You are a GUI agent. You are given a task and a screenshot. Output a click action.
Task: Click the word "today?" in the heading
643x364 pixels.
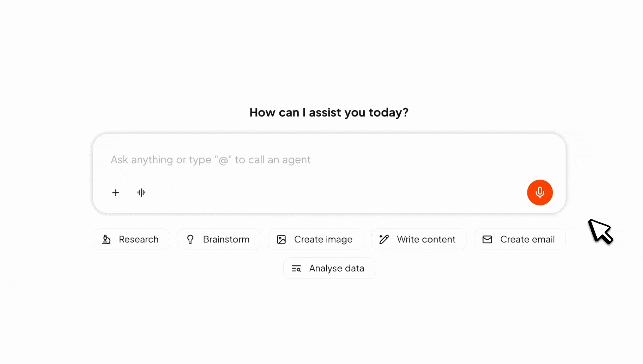(x=389, y=112)
